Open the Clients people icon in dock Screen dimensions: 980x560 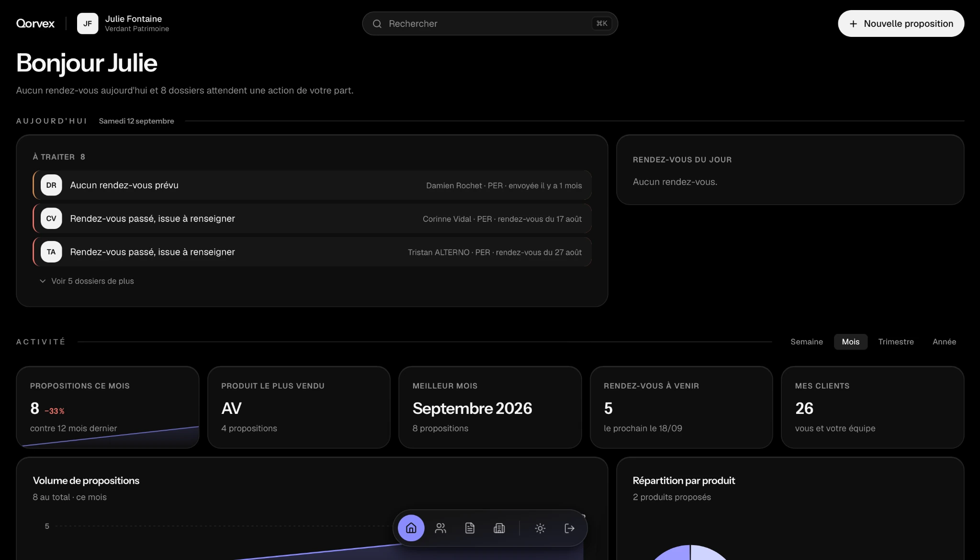[440, 528]
